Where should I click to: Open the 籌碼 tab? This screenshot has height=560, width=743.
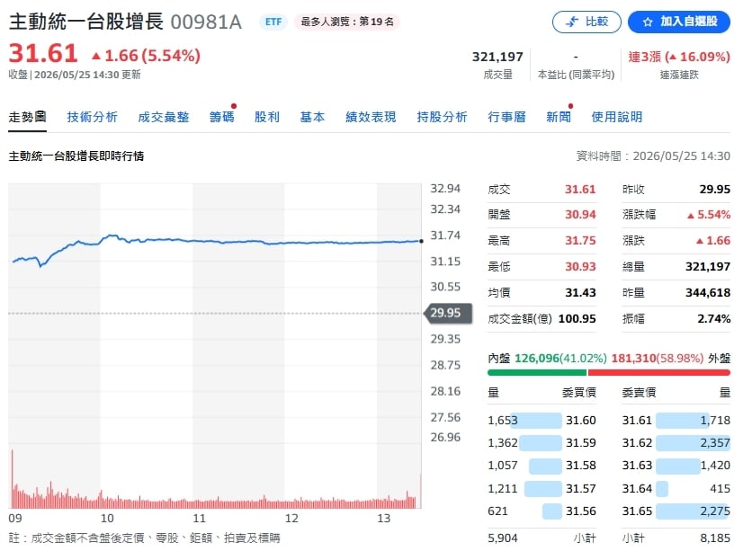(222, 117)
